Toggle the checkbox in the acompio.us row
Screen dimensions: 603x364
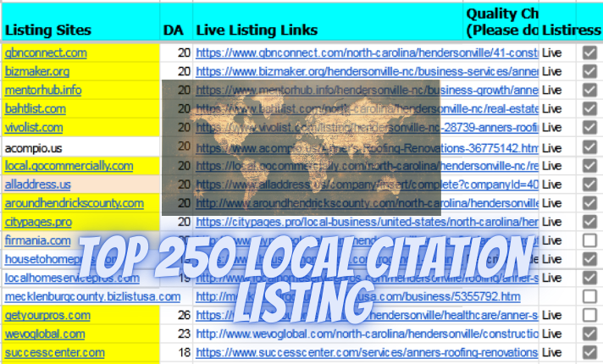tap(589, 146)
